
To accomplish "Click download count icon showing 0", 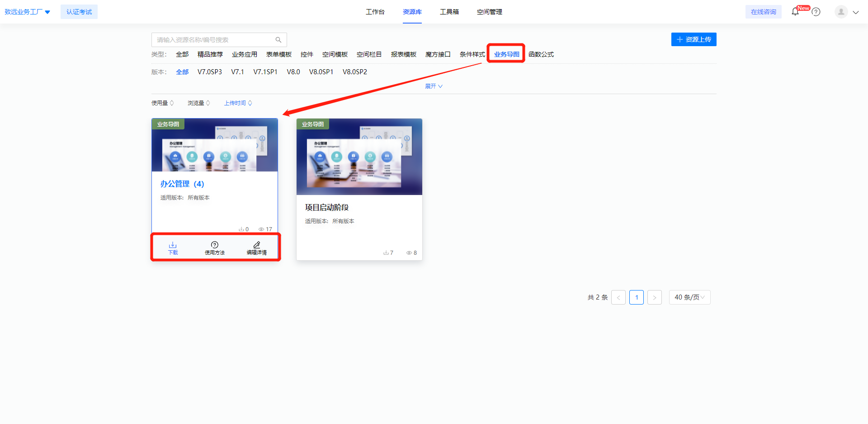I will click(241, 229).
